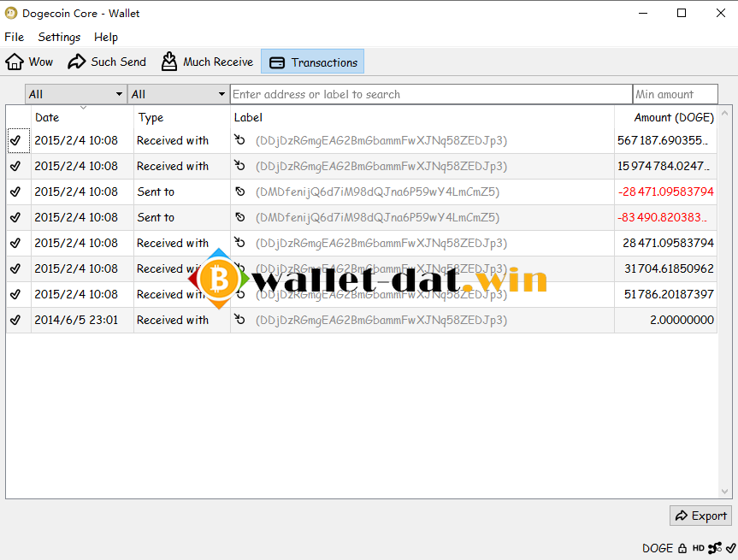Click confirmed checkmark icon of the 2014/6/5 row
This screenshot has height=560, width=738.
click(15, 320)
